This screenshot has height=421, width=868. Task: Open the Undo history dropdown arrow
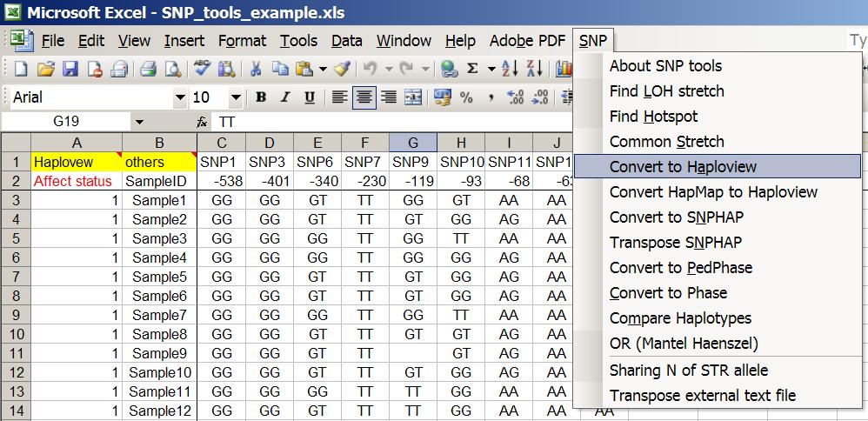click(389, 70)
